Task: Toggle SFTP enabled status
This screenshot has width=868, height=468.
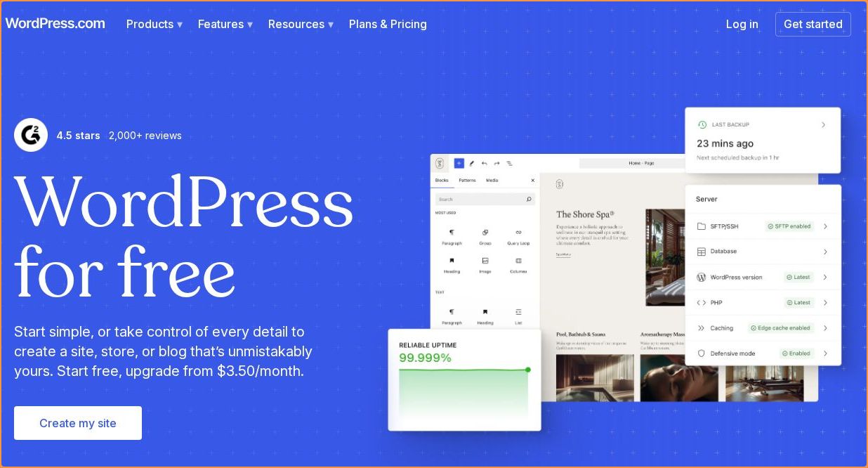Action: tap(789, 226)
